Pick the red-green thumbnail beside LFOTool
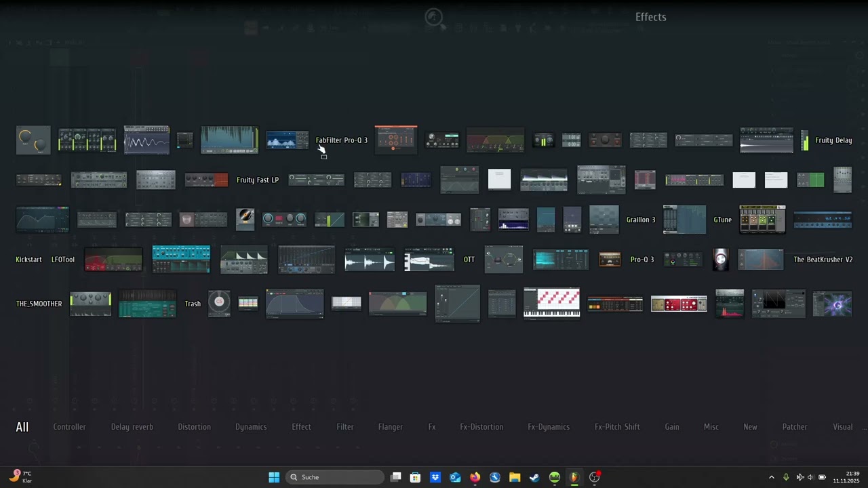Image resolution: width=868 pixels, height=488 pixels. (113, 260)
